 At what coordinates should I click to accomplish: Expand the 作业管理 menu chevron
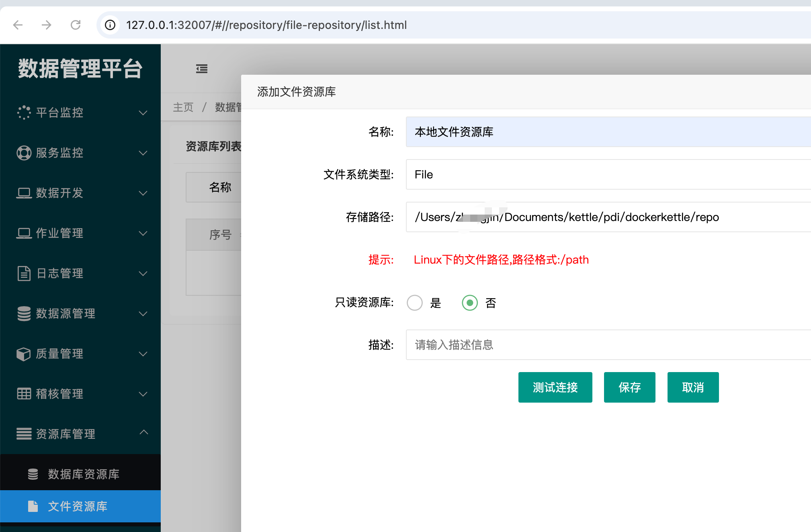(x=143, y=233)
